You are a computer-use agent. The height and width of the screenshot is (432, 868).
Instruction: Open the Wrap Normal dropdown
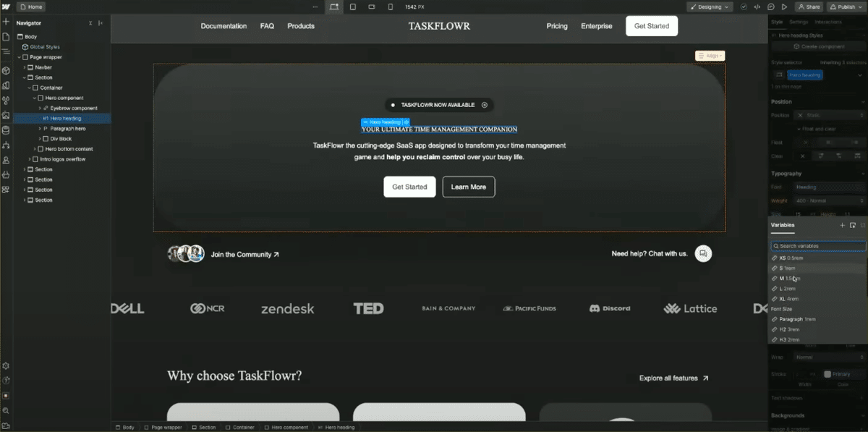point(829,357)
